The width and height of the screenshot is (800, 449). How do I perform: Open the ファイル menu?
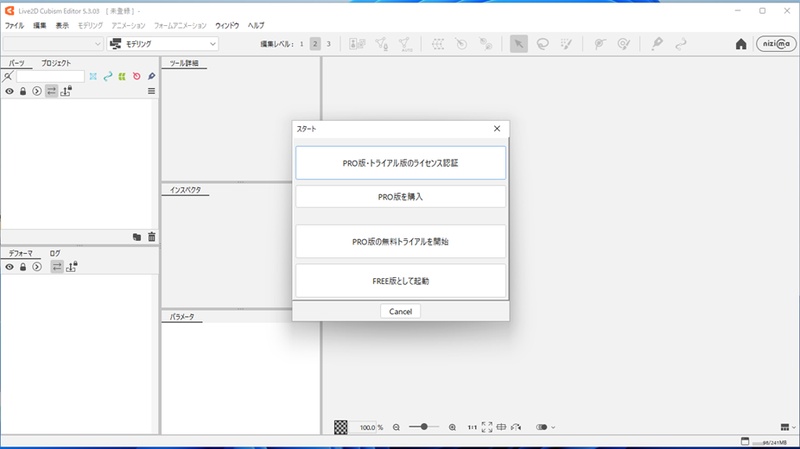[14, 26]
